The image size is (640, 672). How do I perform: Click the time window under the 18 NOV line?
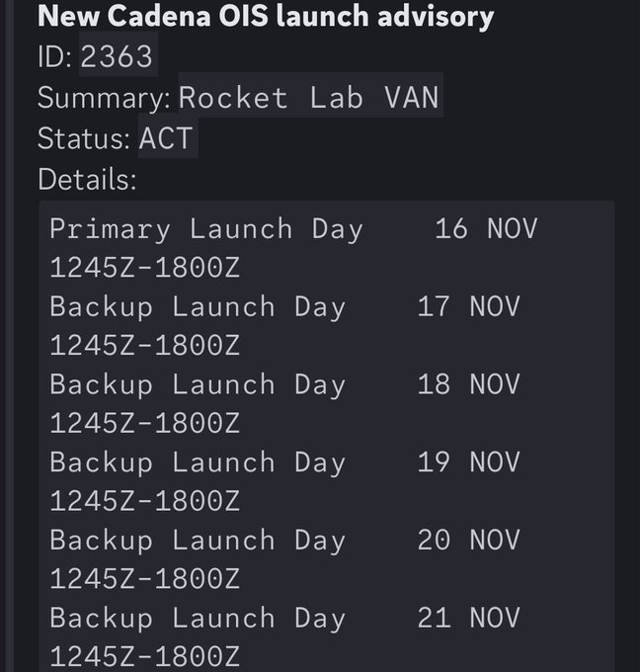click(x=144, y=424)
